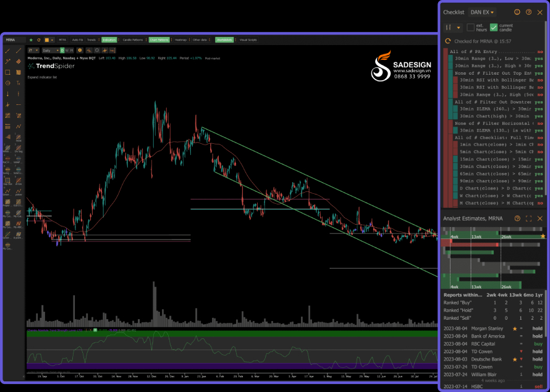
Task: Click Expand indicator list
Action: tap(42, 77)
